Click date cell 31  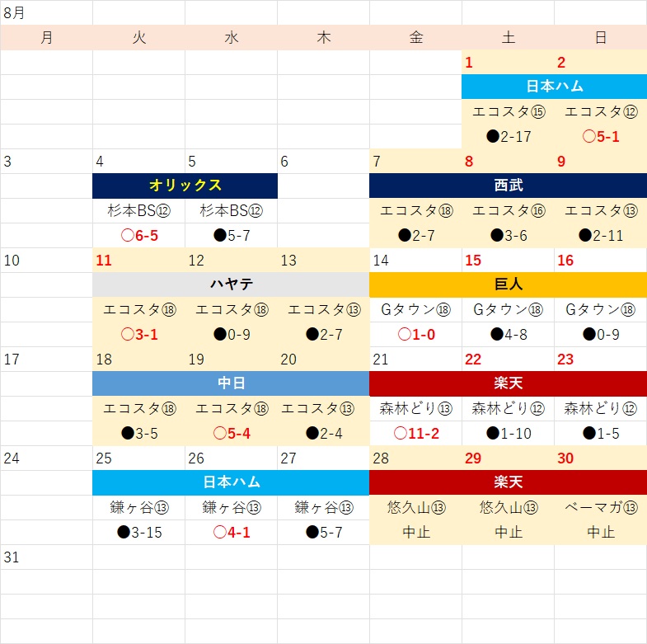click(x=46, y=557)
